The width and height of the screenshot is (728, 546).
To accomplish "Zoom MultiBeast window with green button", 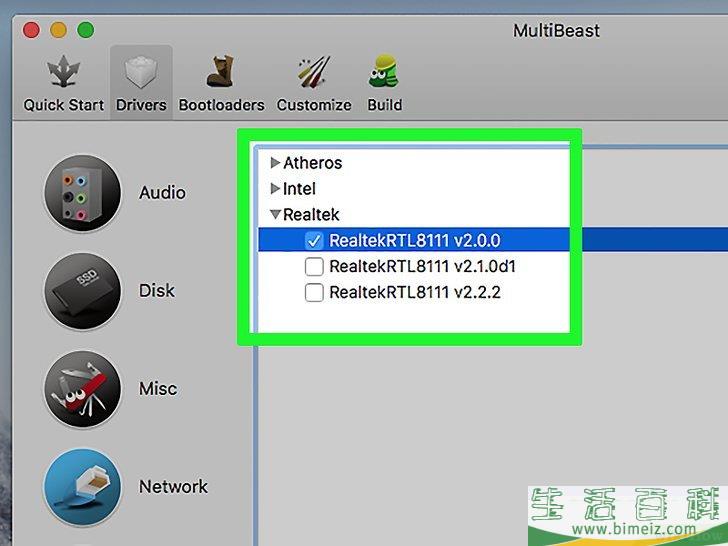I will (86, 31).
